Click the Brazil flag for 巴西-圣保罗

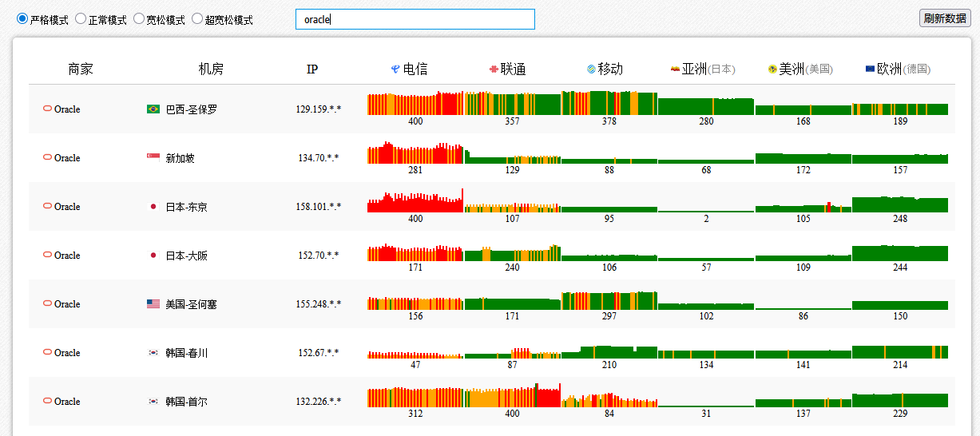pos(153,109)
